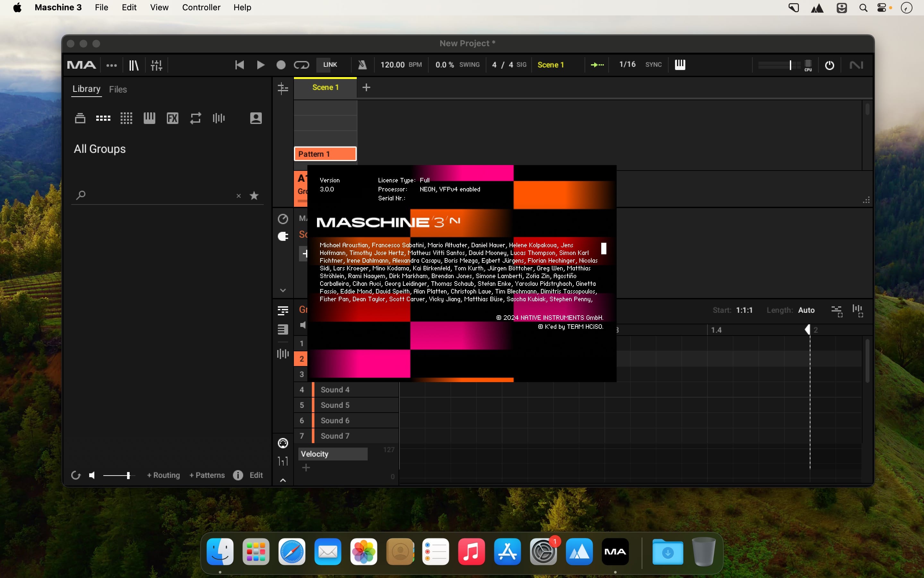The height and width of the screenshot is (578, 924).
Task: Click the + Patterns button
Action: (207, 475)
